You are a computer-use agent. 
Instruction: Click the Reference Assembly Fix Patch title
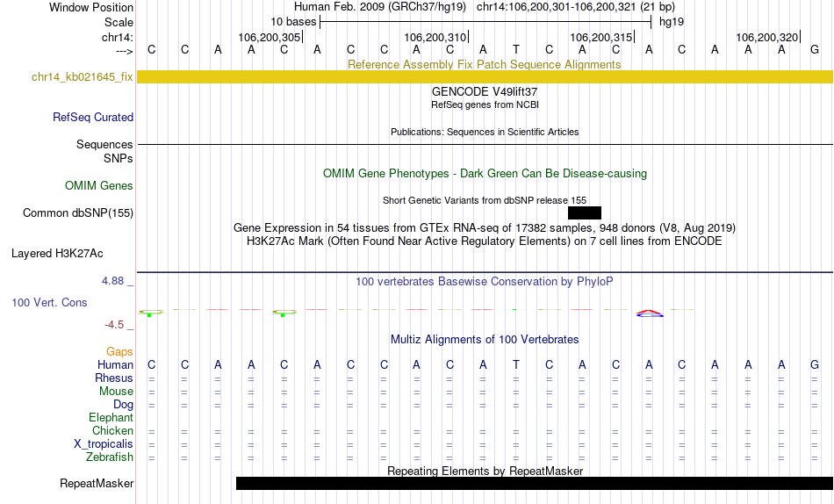[x=485, y=64]
